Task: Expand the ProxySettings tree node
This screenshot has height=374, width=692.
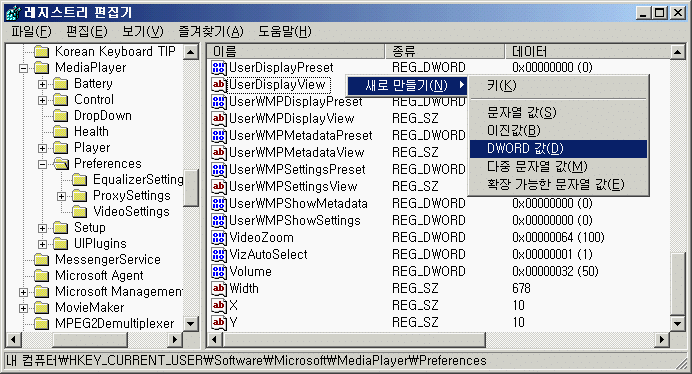Action: point(61,196)
